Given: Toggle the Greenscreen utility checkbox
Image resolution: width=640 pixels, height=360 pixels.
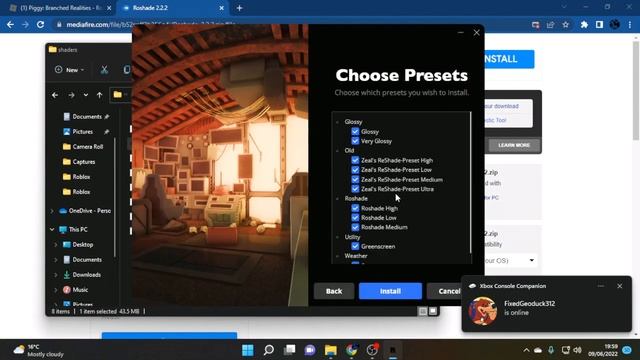Looking at the screenshot, I should [355, 246].
